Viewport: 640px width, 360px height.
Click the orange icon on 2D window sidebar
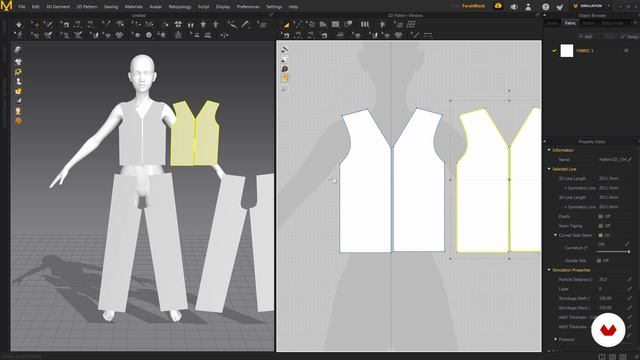pos(284,78)
